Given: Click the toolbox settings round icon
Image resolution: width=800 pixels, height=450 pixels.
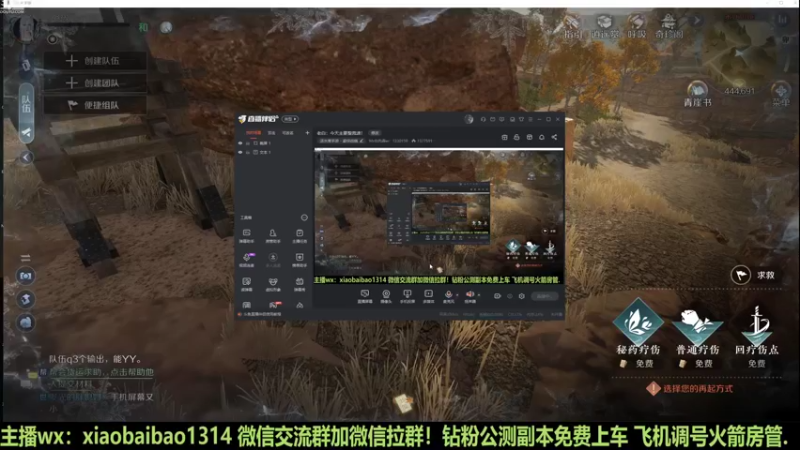Looking at the screenshot, I should click(304, 217).
